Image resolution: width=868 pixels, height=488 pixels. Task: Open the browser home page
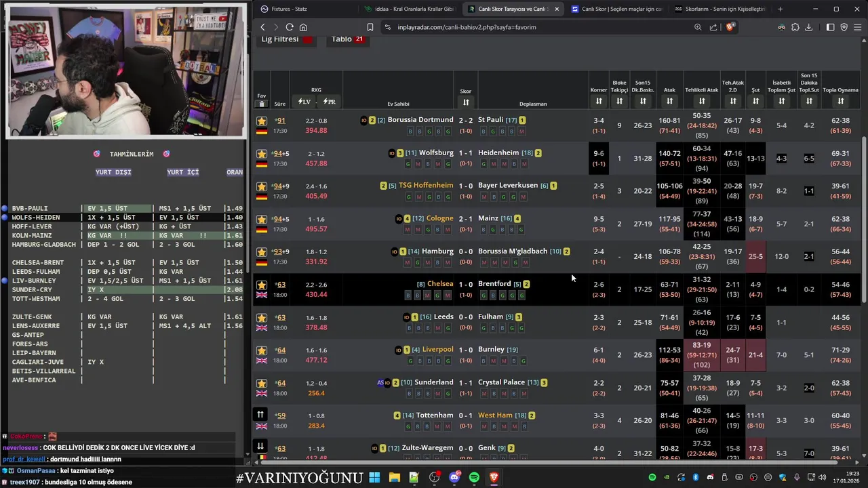click(x=303, y=27)
